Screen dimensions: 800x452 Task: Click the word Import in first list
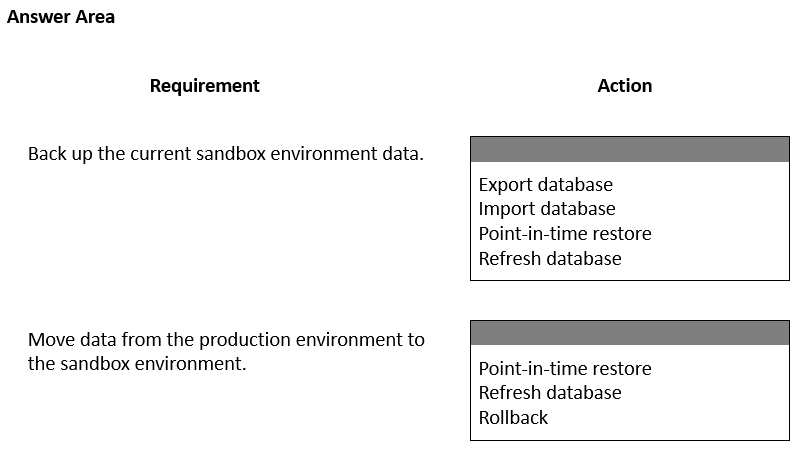pos(506,209)
